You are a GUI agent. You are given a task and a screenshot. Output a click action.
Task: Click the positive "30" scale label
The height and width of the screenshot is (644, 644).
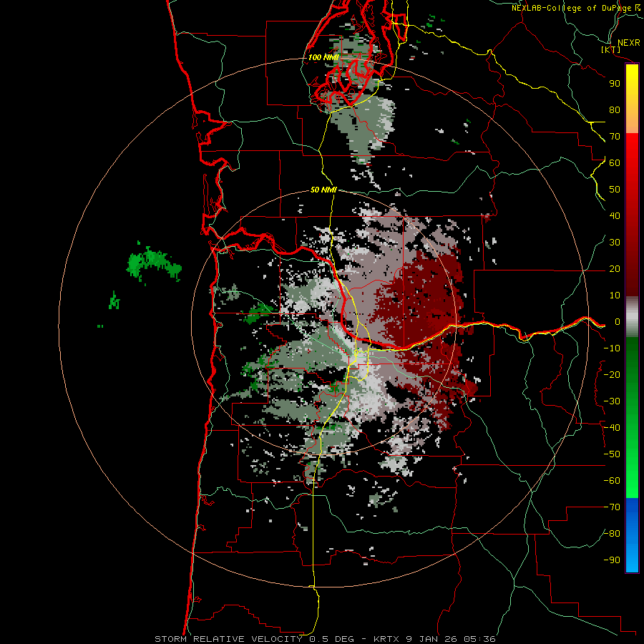pos(615,243)
